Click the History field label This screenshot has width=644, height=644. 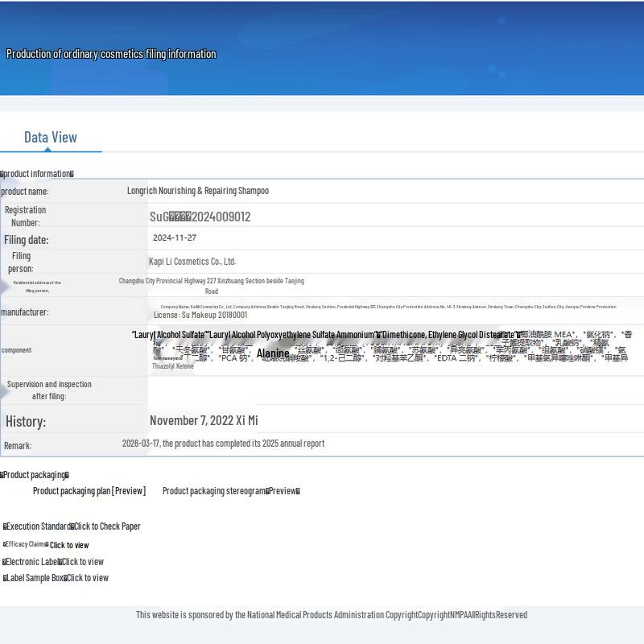coord(26,422)
